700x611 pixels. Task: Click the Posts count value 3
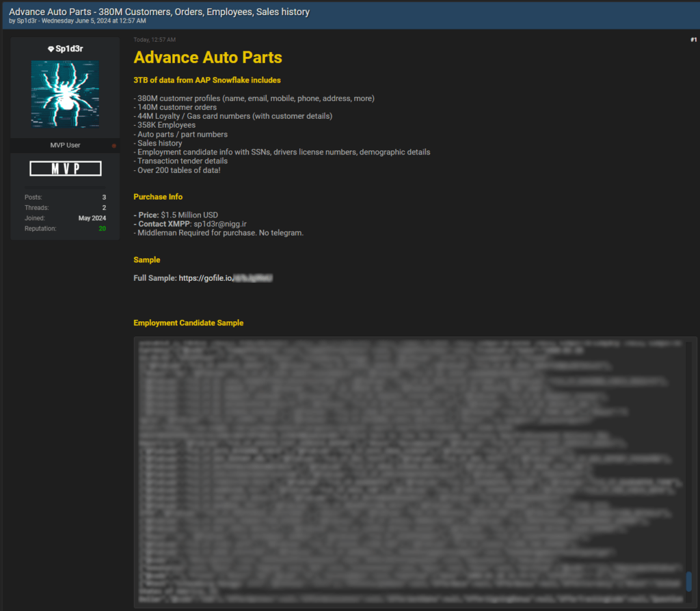(x=104, y=198)
